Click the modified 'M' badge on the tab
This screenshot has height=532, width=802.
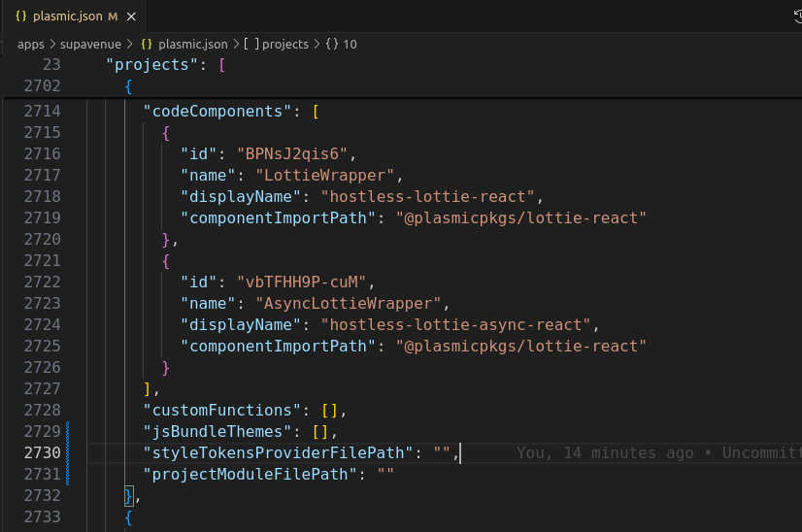113,17
